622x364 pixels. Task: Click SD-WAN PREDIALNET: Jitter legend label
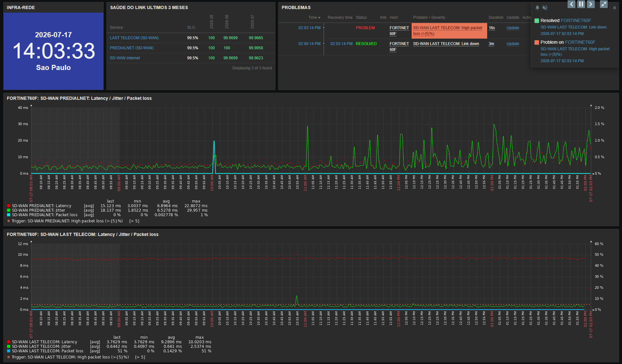pos(39,210)
